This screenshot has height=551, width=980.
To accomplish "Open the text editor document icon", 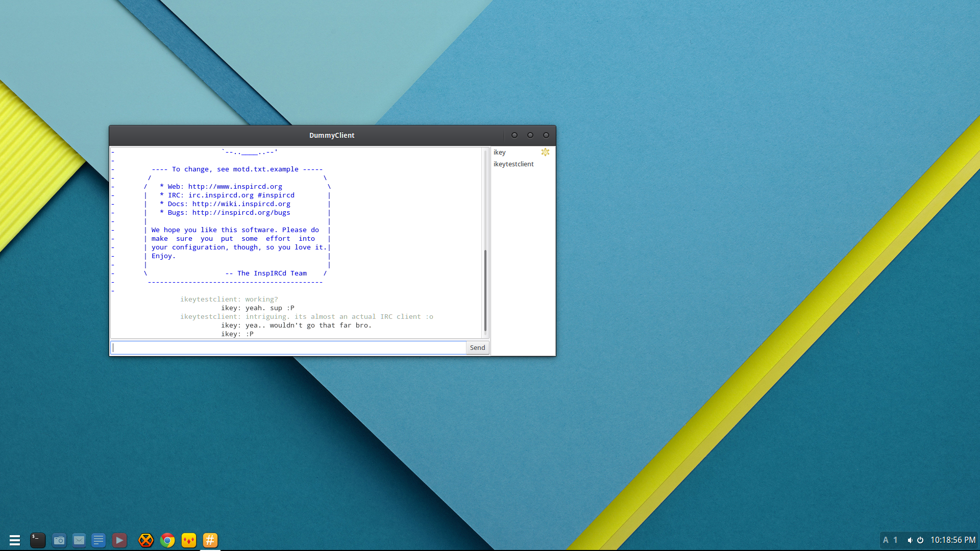I will coord(99,540).
